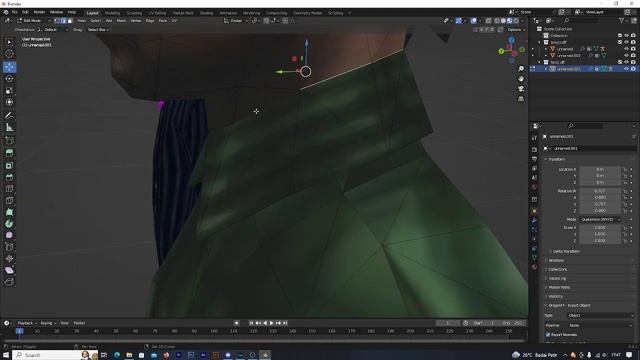This screenshot has height=360, width=640.
Task: Expand the Relations panel
Action: coord(556,260)
